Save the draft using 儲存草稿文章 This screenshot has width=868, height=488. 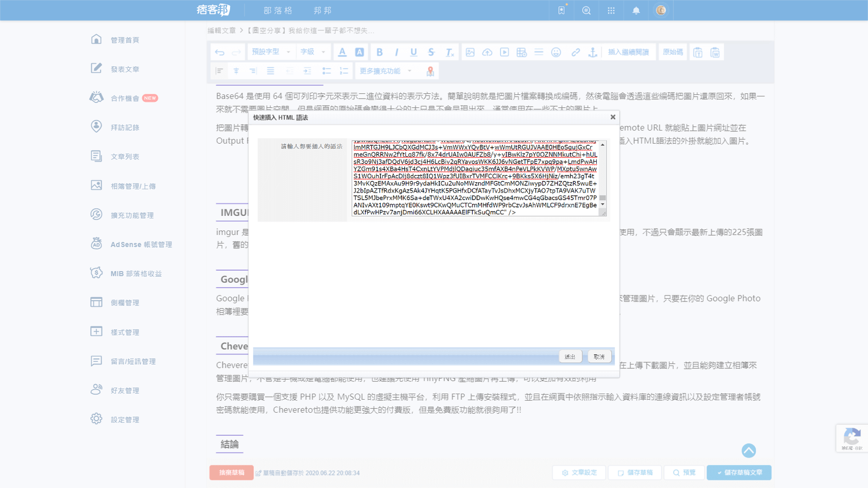739,472
